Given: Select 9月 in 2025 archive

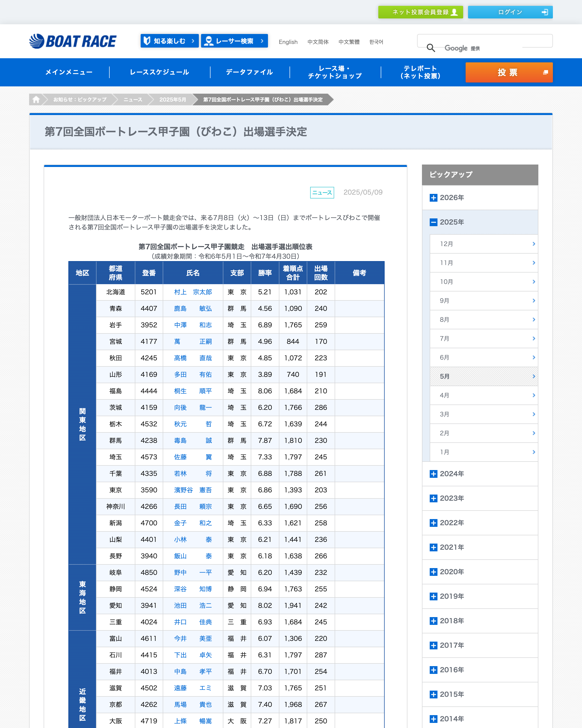Looking at the screenshot, I should pyautogui.click(x=484, y=300).
